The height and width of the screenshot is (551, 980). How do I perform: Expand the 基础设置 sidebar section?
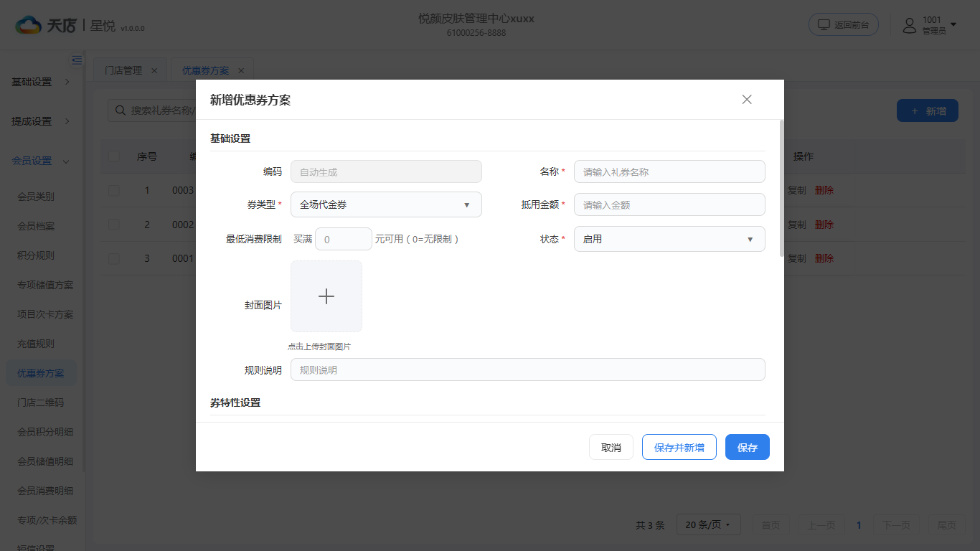tap(42, 82)
